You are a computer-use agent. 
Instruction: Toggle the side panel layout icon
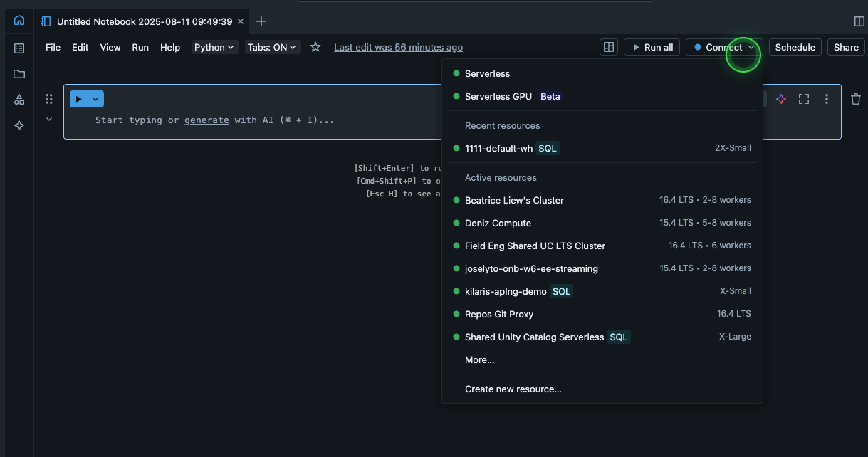click(859, 21)
